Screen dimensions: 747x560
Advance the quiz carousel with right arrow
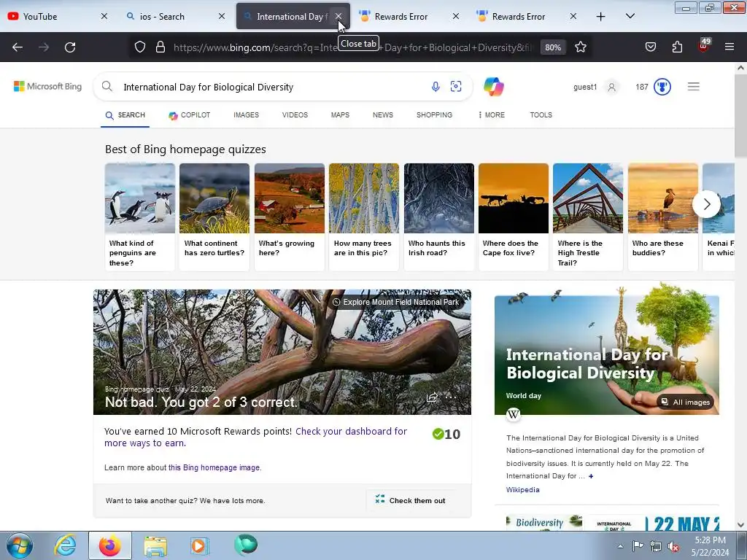[706, 204]
